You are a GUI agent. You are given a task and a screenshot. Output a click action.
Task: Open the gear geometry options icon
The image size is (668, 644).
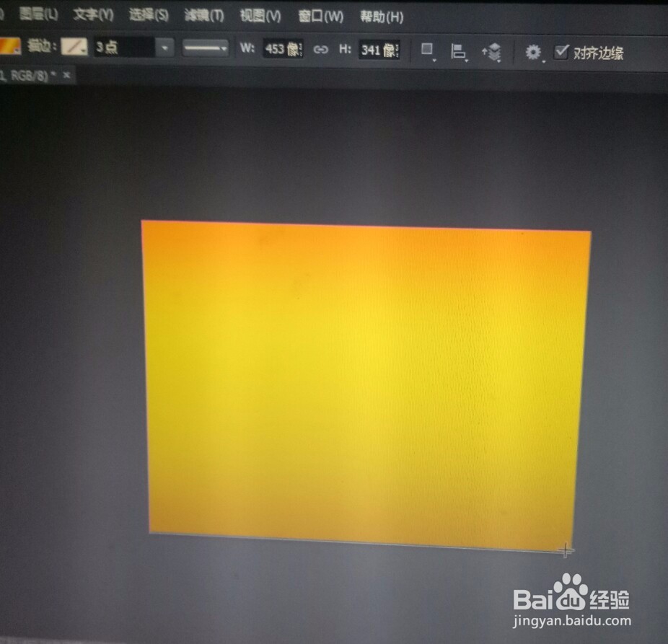(533, 53)
